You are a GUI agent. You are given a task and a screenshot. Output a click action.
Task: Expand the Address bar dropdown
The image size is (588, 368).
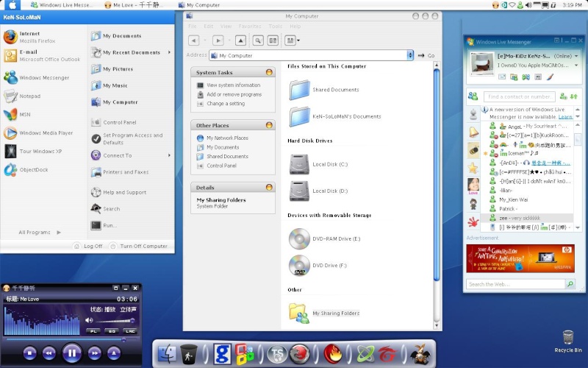[410, 55]
